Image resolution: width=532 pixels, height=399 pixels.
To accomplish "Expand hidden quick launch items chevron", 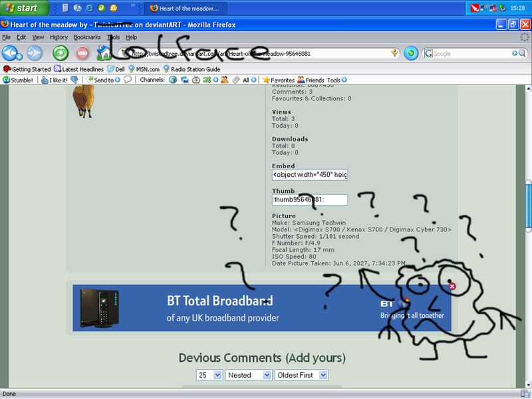I will [133, 5].
